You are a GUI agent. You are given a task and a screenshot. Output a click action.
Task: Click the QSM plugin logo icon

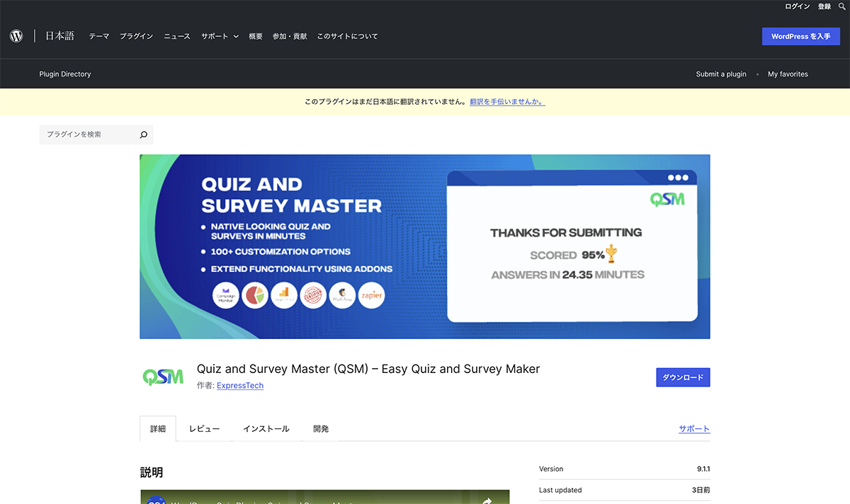163,377
